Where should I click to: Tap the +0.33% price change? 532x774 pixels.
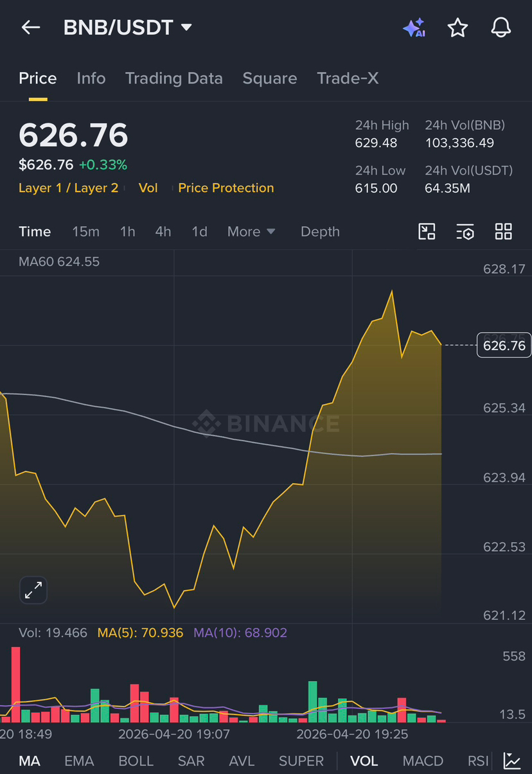[x=103, y=165]
